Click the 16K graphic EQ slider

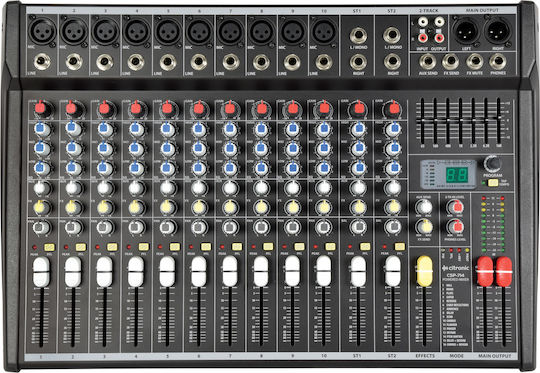coord(498,121)
